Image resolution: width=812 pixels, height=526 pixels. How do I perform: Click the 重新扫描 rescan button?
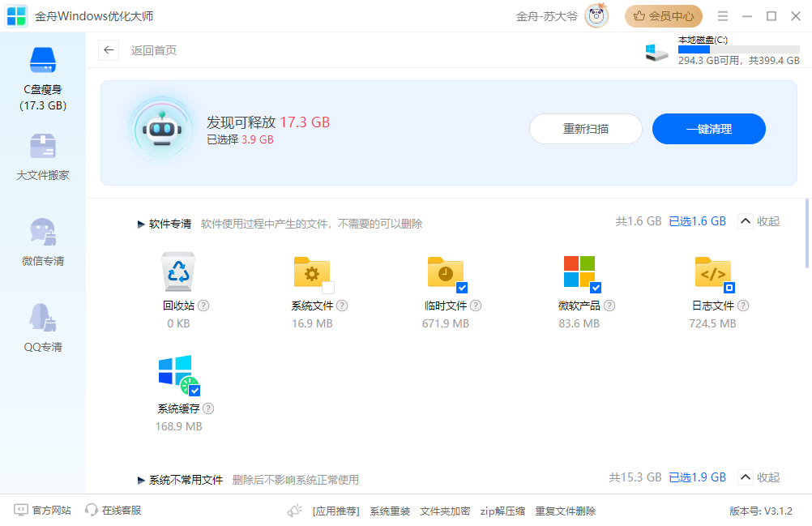click(x=586, y=129)
